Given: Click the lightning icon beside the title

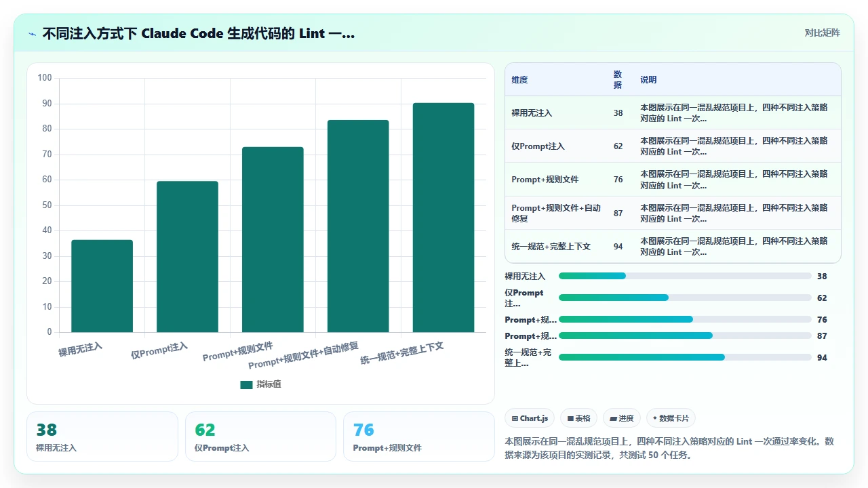Looking at the screenshot, I should click(x=32, y=33).
